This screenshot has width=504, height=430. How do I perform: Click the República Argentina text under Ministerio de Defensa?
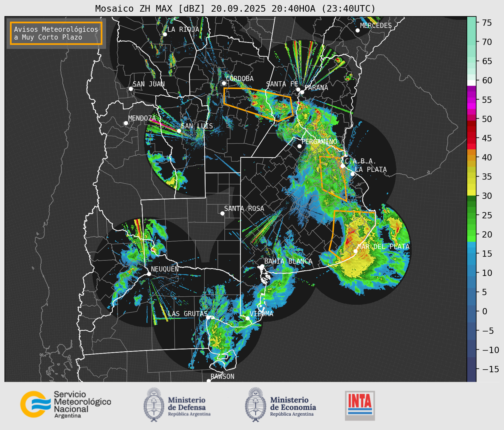(x=189, y=414)
